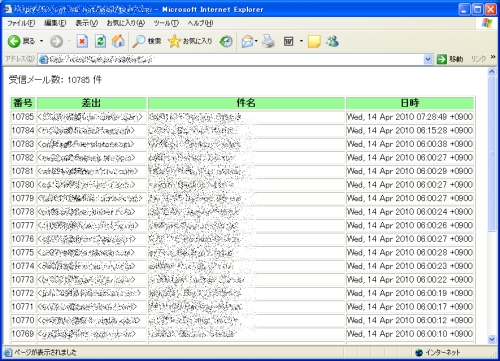Select mail number 10780 cell

pos(23,185)
